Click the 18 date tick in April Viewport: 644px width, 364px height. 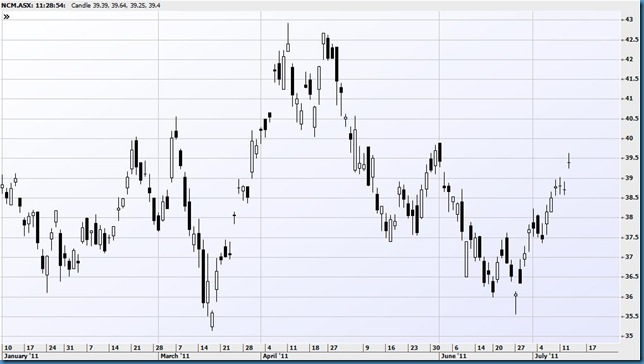tap(315, 348)
